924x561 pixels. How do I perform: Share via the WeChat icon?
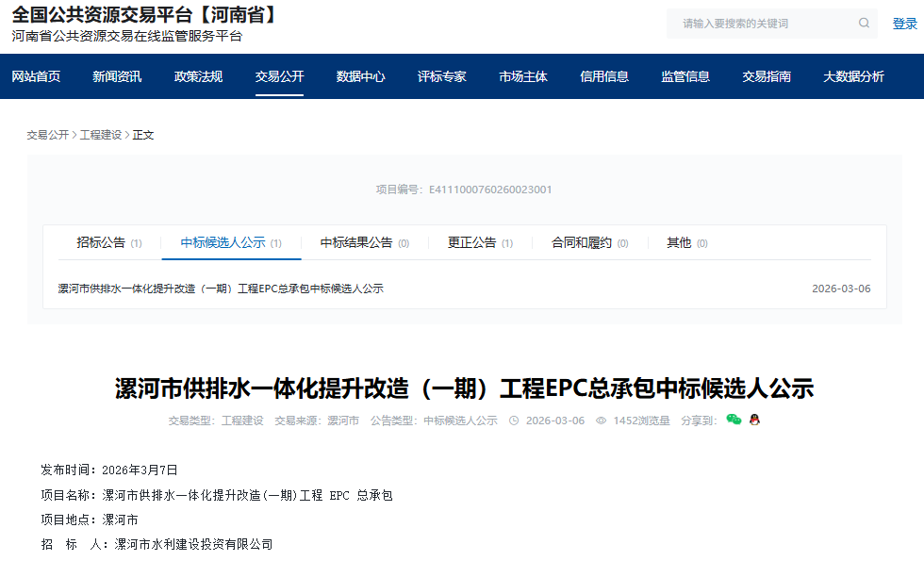coord(734,420)
